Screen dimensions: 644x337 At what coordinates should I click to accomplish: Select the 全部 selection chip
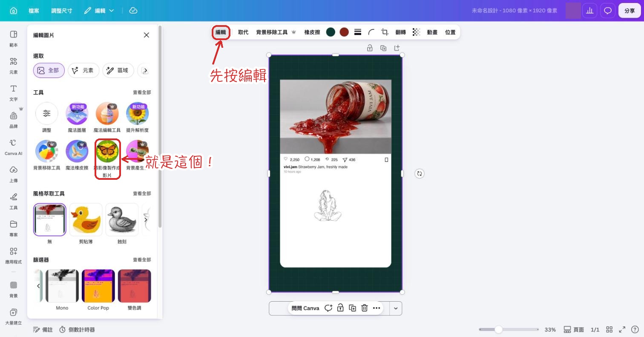pos(49,70)
